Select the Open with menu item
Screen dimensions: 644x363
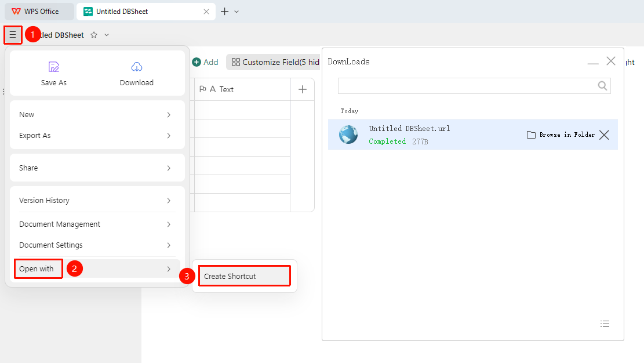(x=97, y=269)
